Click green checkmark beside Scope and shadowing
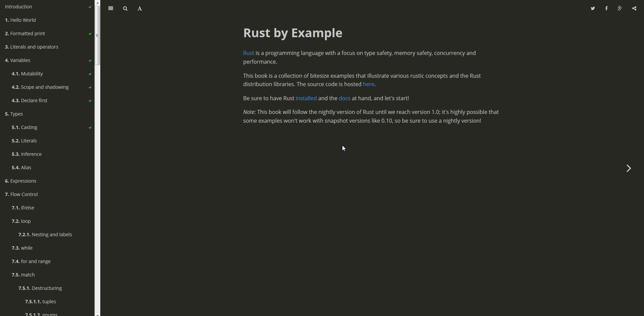The width and height of the screenshot is (644, 316). click(90, 87)
